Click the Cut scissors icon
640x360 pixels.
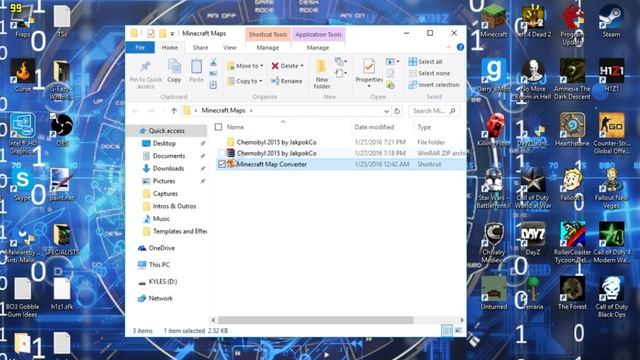point(213,62)
